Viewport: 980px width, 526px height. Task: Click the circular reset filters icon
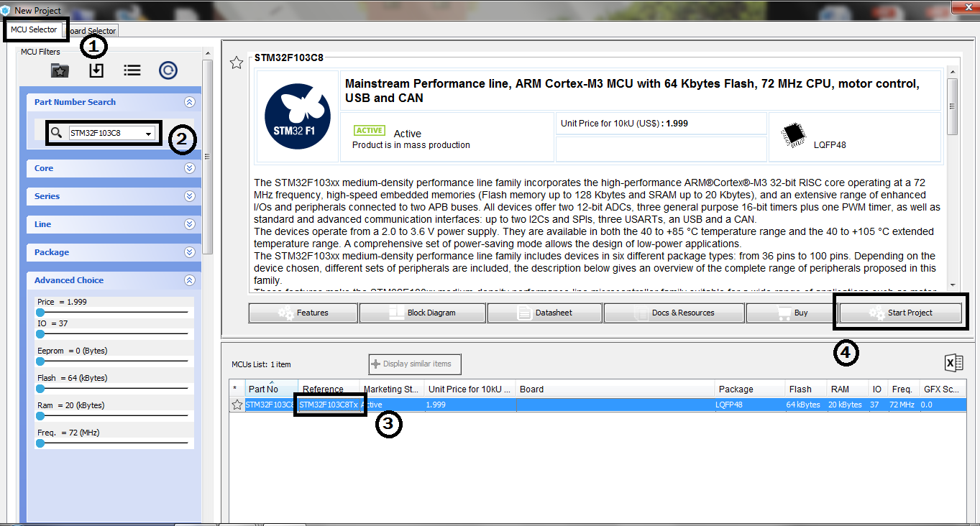168,70
